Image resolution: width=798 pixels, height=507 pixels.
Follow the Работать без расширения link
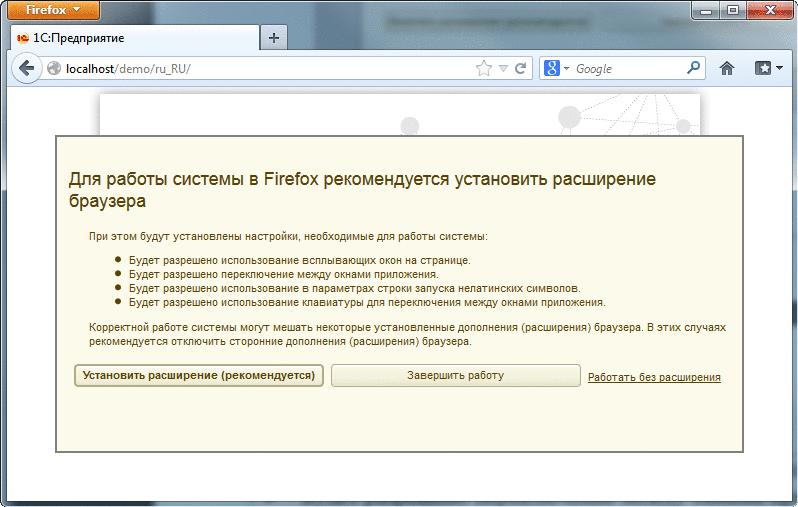tap(654, 377)
